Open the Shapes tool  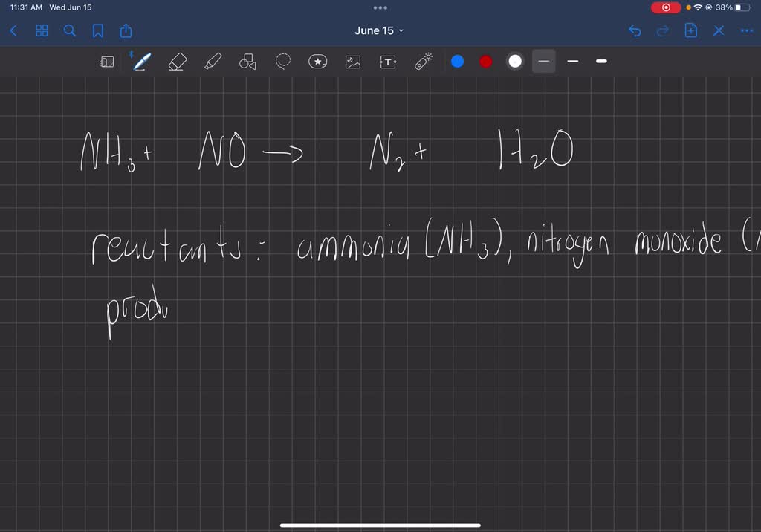pyautogui.click(x=247, y=62)
